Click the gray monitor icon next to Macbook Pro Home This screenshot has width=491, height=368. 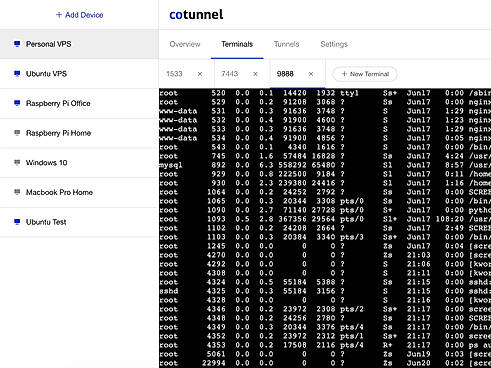[17, 192]
